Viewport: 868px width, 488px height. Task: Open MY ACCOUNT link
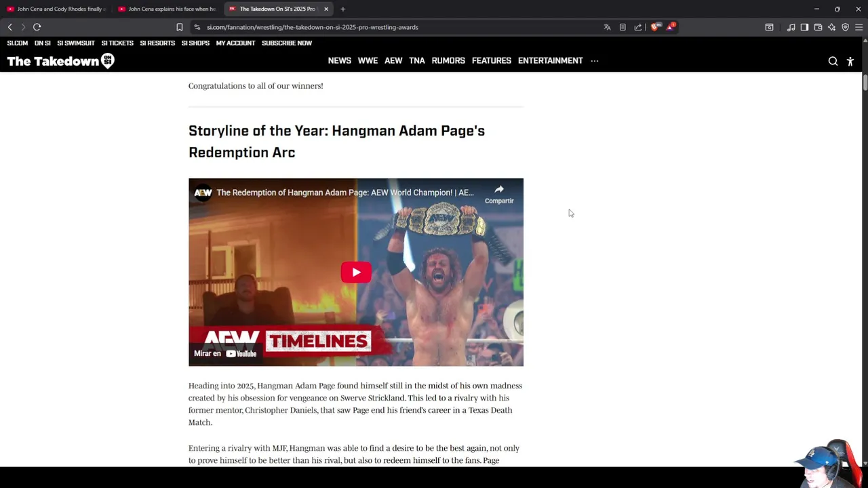coord(235,43)
